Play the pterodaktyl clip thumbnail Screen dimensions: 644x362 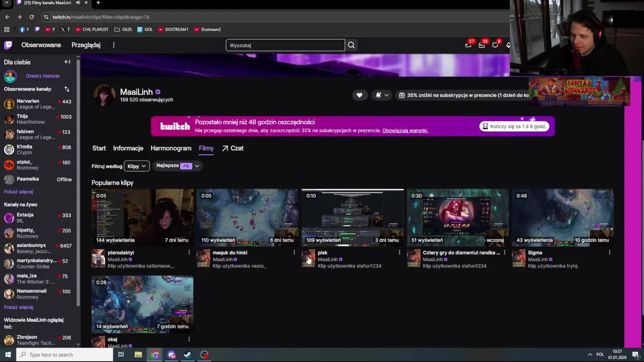click(x=142, y=218)
